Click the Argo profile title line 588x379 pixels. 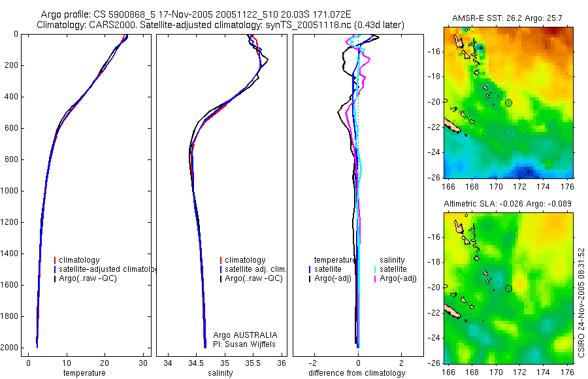(196, 14)
